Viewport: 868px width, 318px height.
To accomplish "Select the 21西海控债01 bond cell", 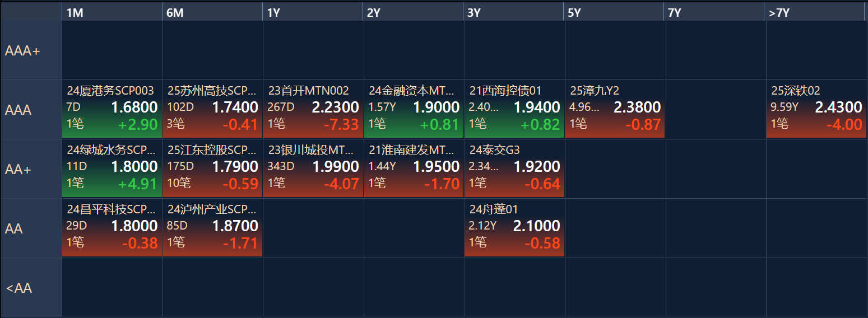I will 514,109.
